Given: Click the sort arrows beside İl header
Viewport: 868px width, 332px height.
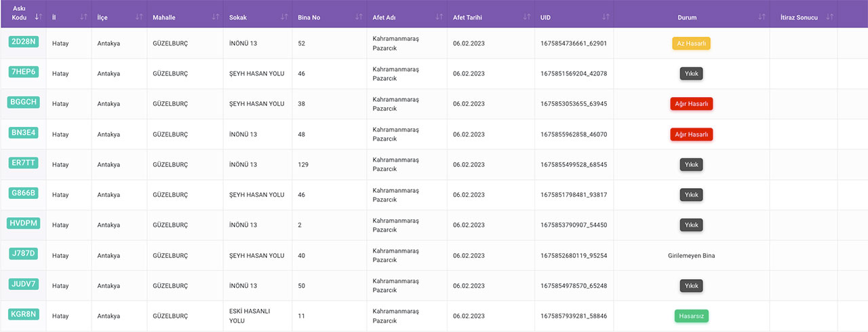Looking at the screenshot, I should (83, 17).
